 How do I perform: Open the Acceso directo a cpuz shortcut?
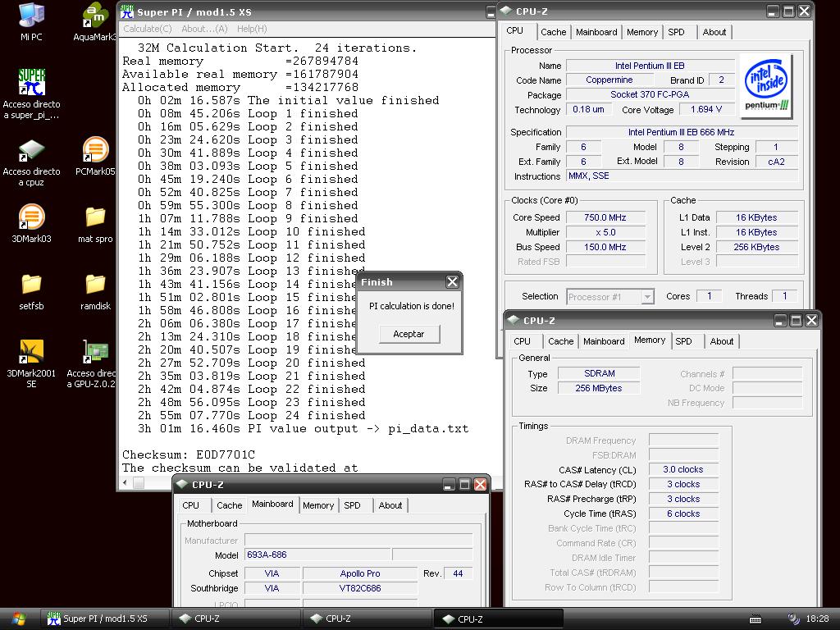pyautogui.click(x=31, y=162)
